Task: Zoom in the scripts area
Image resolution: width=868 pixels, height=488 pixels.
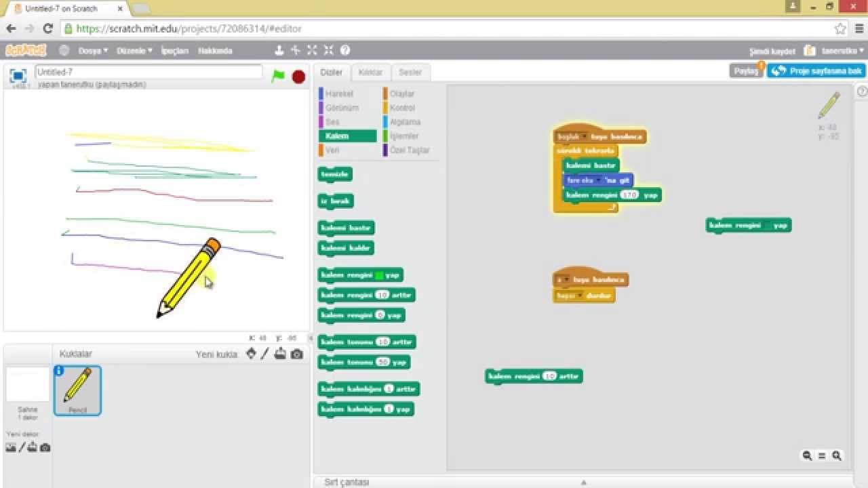Action: tap(837, 456)
